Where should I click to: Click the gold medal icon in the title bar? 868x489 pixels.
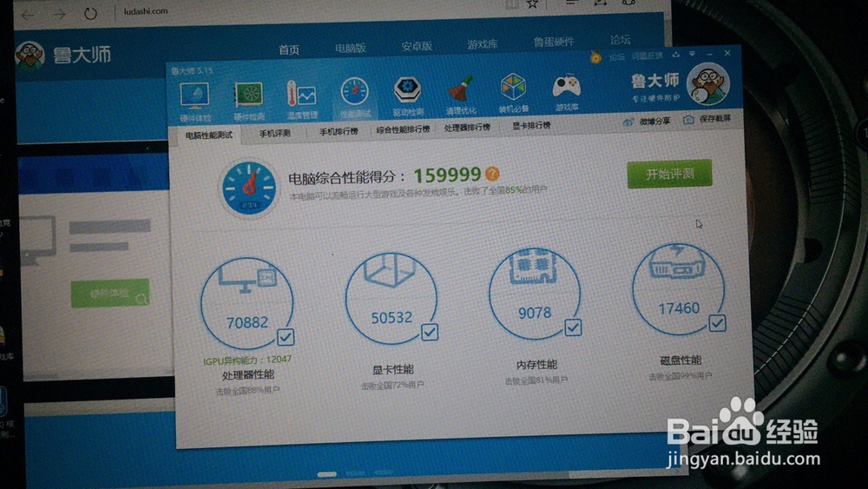595,57
